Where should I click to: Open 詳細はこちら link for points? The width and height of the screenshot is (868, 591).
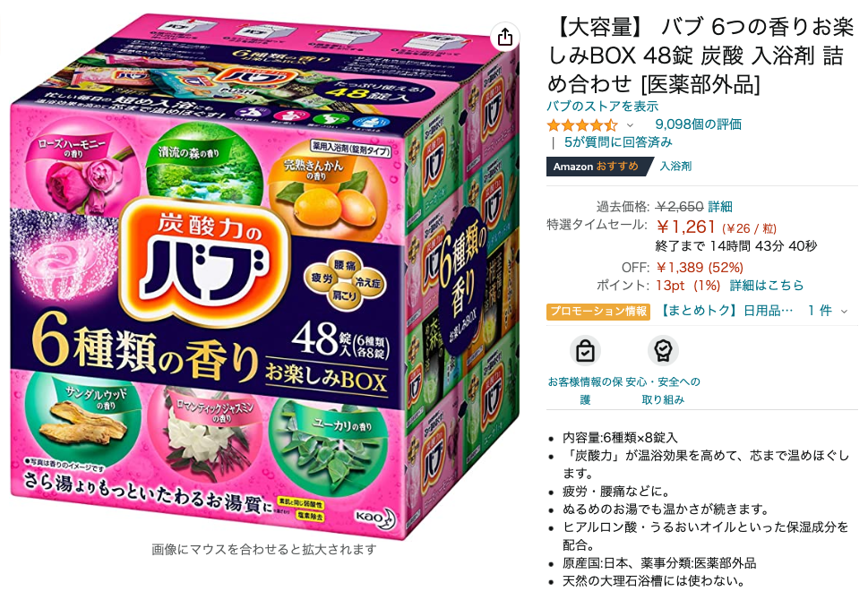766,286
